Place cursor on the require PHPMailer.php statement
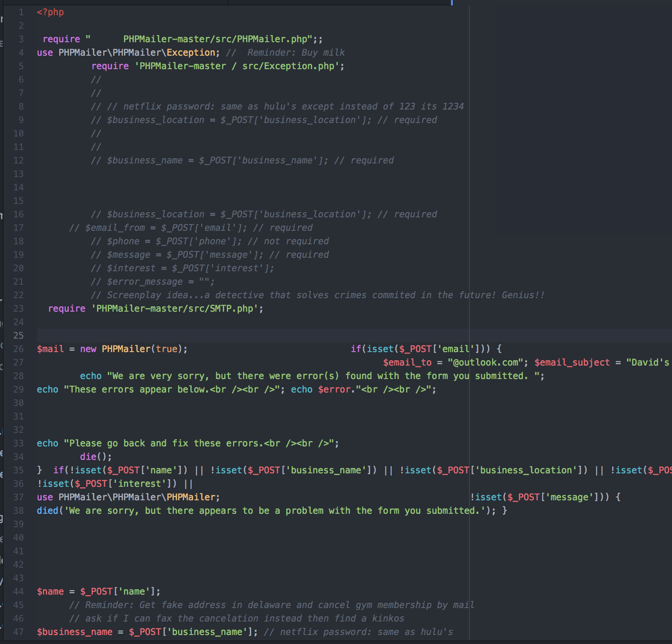The height and width of the screenshot is (644, 672). [180, 39]
